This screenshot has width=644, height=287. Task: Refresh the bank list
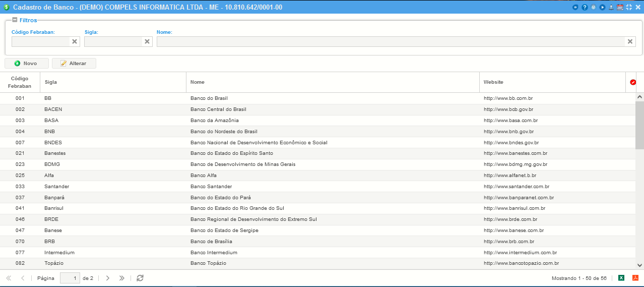140,278
